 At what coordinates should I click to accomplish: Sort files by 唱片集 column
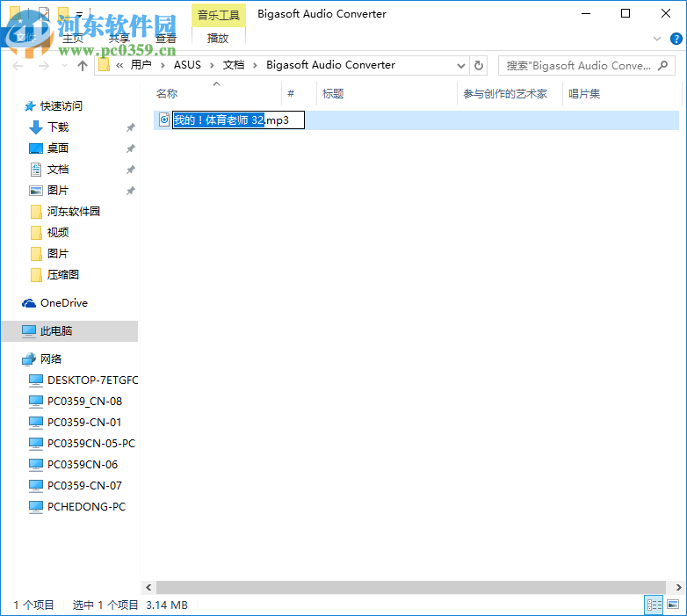point(584,94)
